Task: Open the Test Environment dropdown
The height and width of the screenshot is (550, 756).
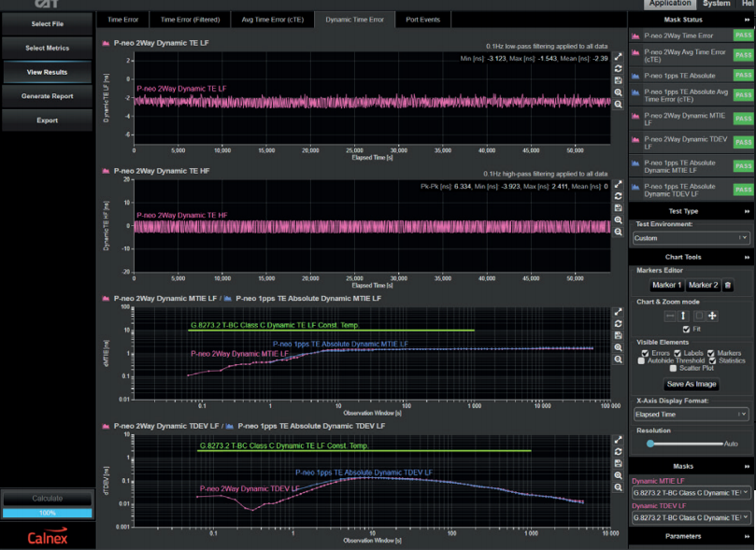Action: click(691, 238)
